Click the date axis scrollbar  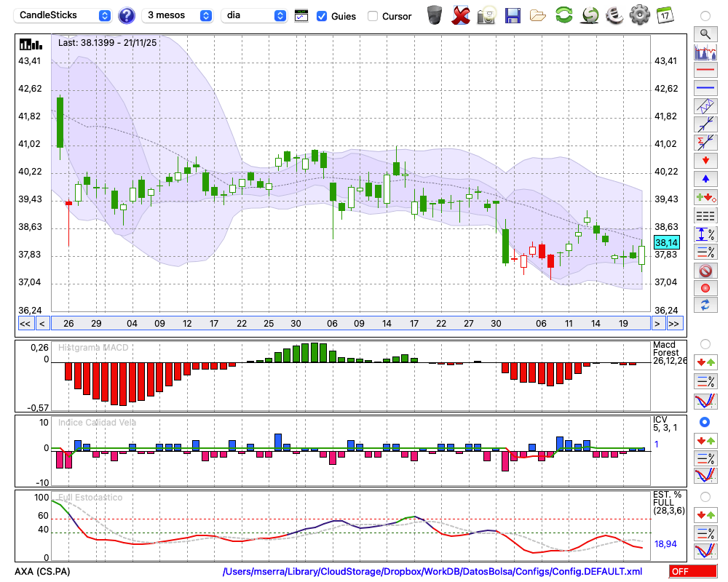(x=351, y=324)
